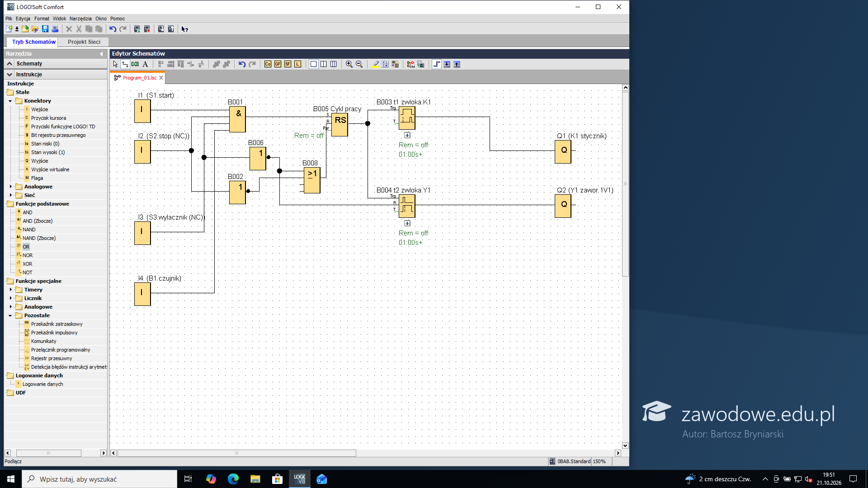The image size is (868, 488).
Task: Hide the Narzędzia panel with the arrow
Action: tap(102, 54)
